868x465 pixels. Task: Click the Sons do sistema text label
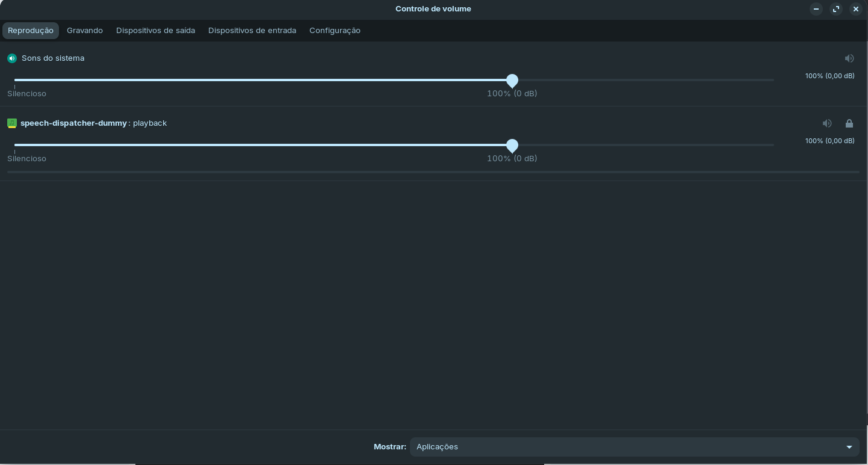pos(53,58)
